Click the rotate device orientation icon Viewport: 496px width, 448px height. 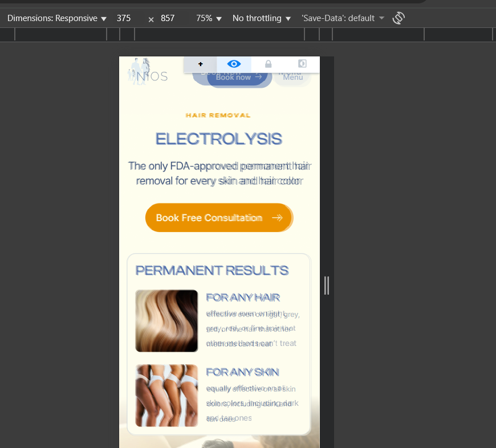[399, 18]
